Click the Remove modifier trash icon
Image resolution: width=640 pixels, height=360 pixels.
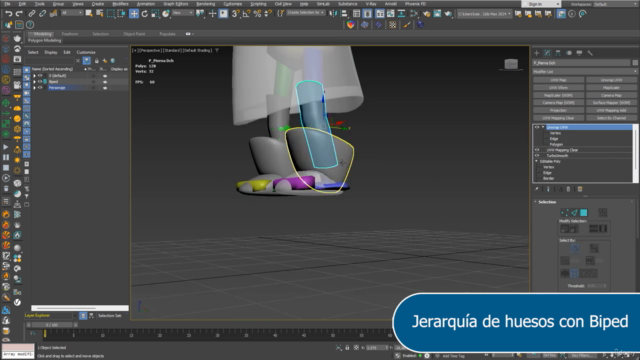point(568,189)
